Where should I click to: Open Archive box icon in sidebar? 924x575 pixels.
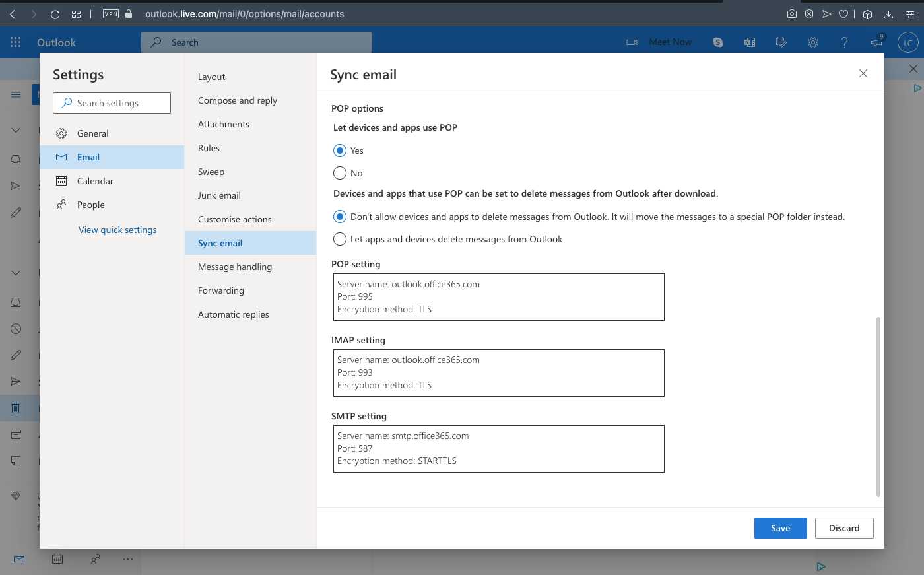click(x=16, y=434)
